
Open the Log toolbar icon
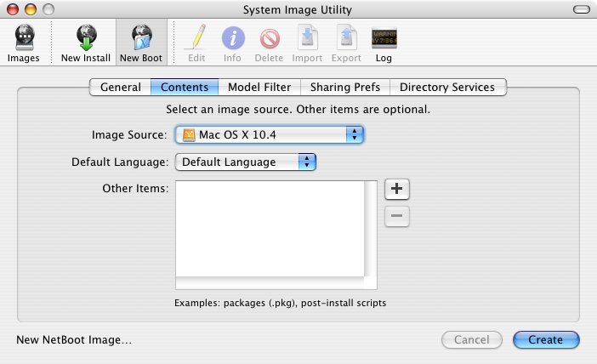coord(384,38)
